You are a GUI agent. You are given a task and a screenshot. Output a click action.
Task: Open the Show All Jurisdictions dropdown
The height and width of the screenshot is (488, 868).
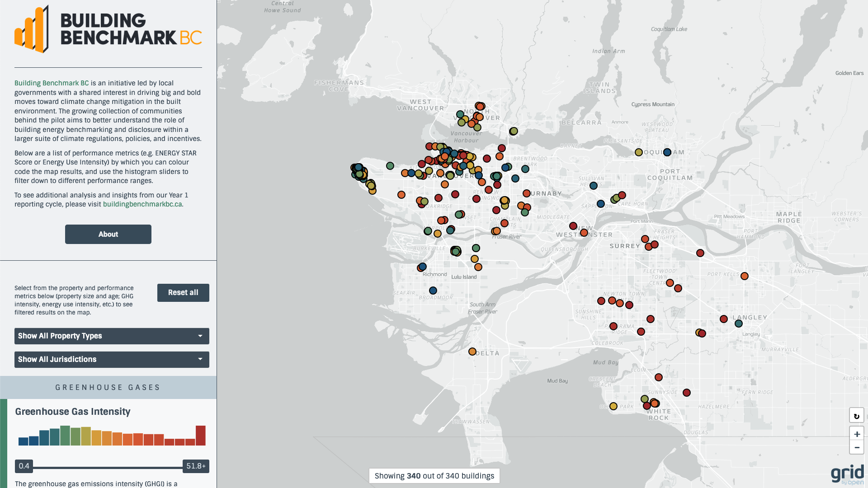tap(112, 359)
